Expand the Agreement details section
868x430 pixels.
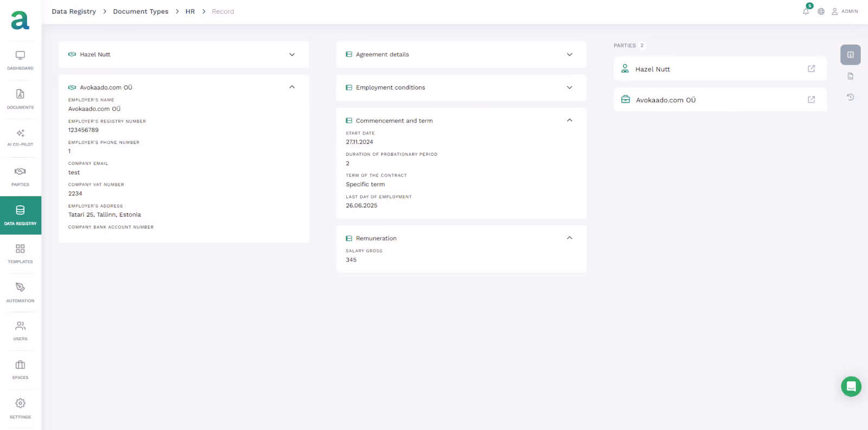[570, 54]
